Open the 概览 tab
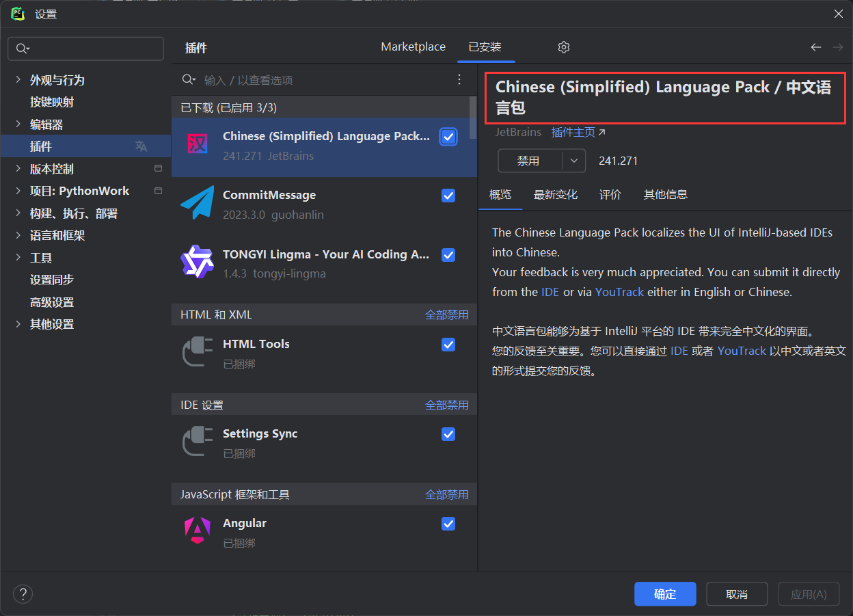This screenshot has height=616, width=853. point(500,195)
